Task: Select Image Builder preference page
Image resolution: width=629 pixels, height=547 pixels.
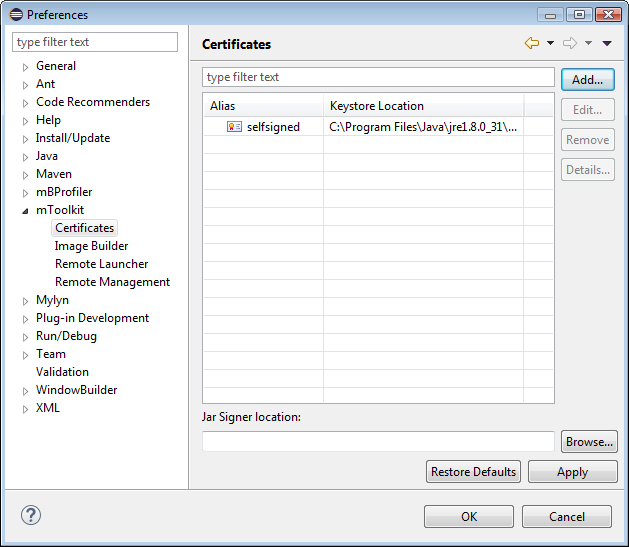Action: click(x=91, y=246)
